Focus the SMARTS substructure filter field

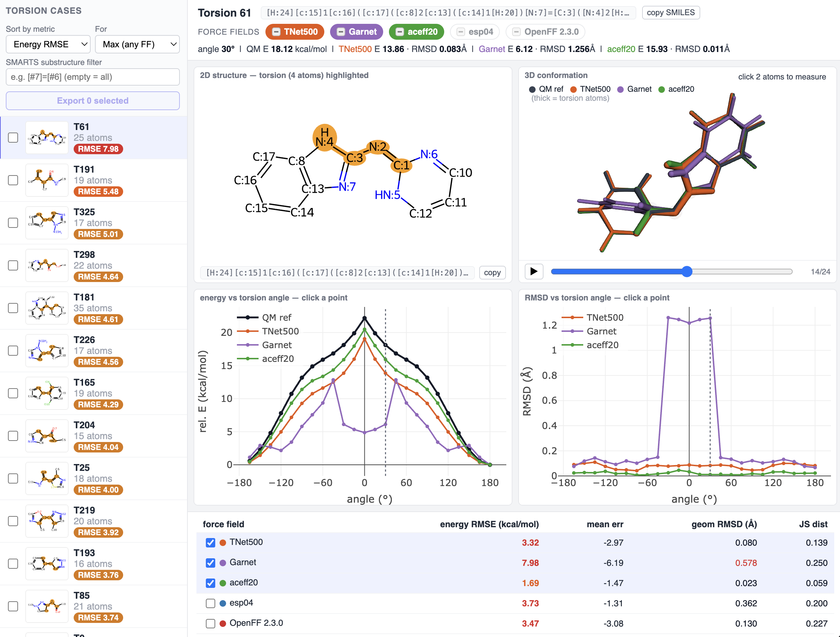click(93, 77)
